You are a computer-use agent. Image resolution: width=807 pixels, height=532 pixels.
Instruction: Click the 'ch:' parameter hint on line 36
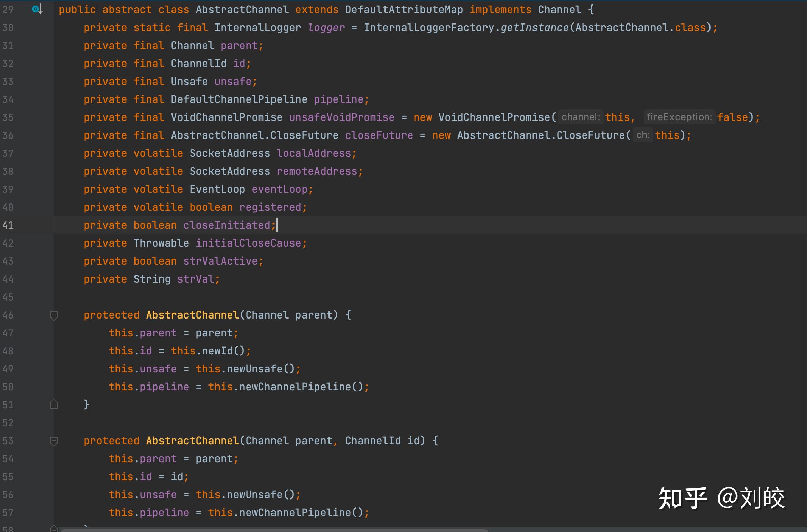(x=642, y=135)
